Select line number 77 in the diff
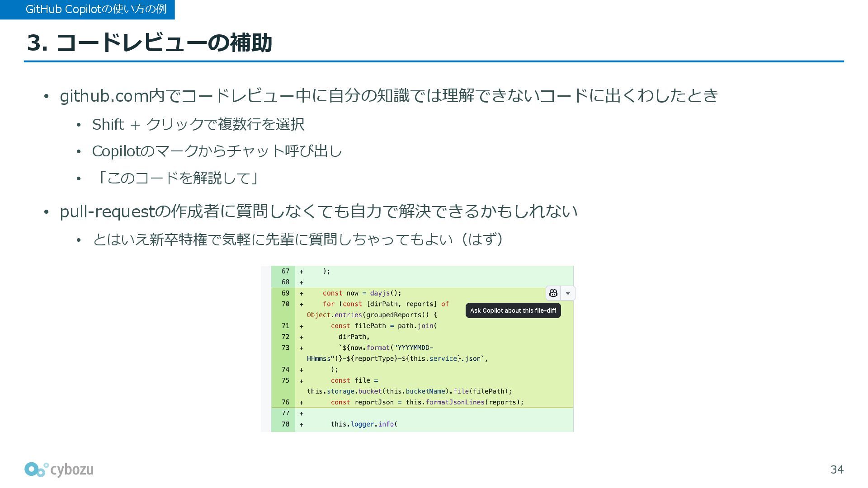 pyautogui.click(x=285, y=413)
